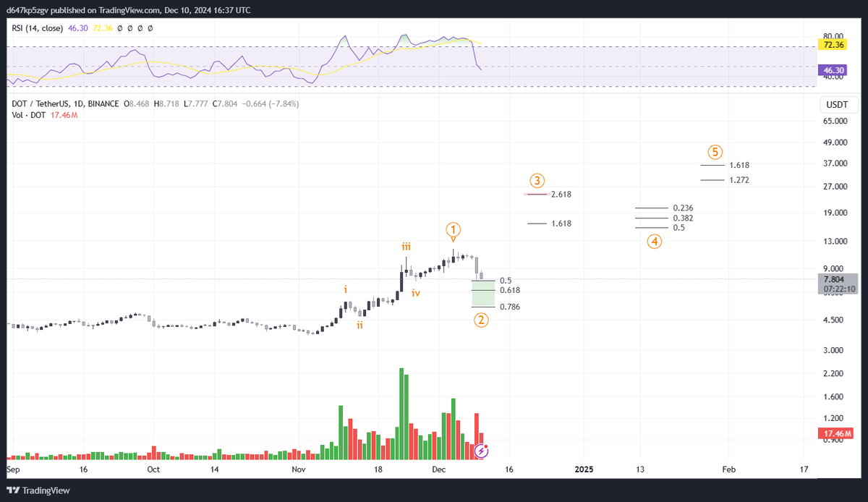
Task: Click the -0.664 (-7.84%) change value
Action: coord(269,104)
